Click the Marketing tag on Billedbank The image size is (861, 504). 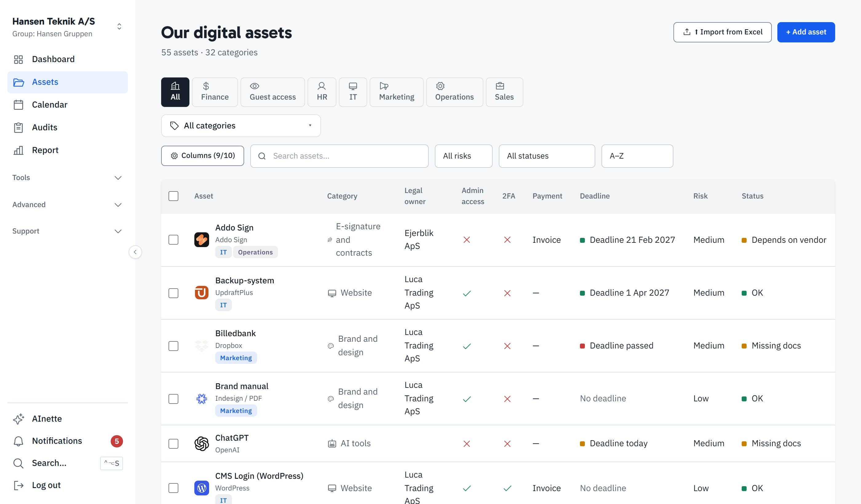click(236, 358)
